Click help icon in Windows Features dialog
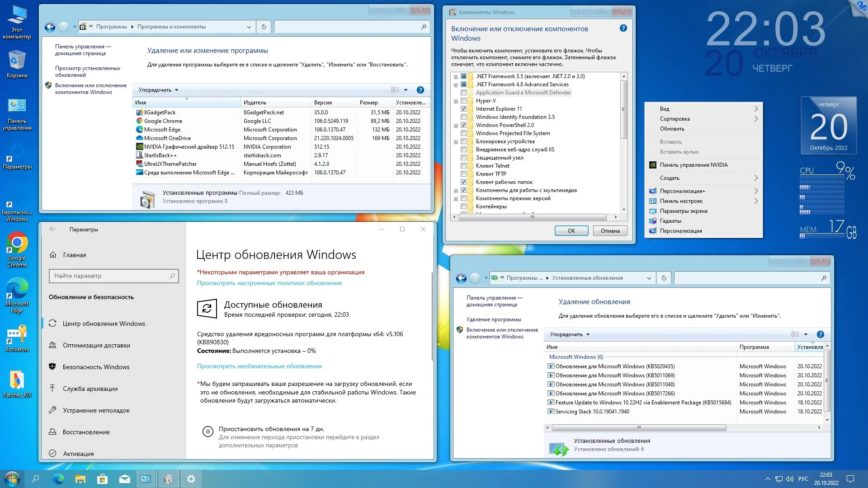 tap(623, 28)
